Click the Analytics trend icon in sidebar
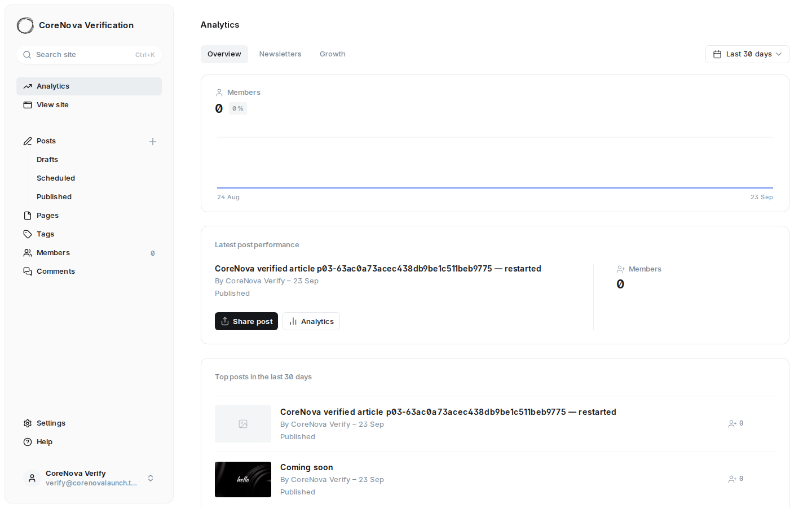 pyautogui.click(x=28, y=86)
